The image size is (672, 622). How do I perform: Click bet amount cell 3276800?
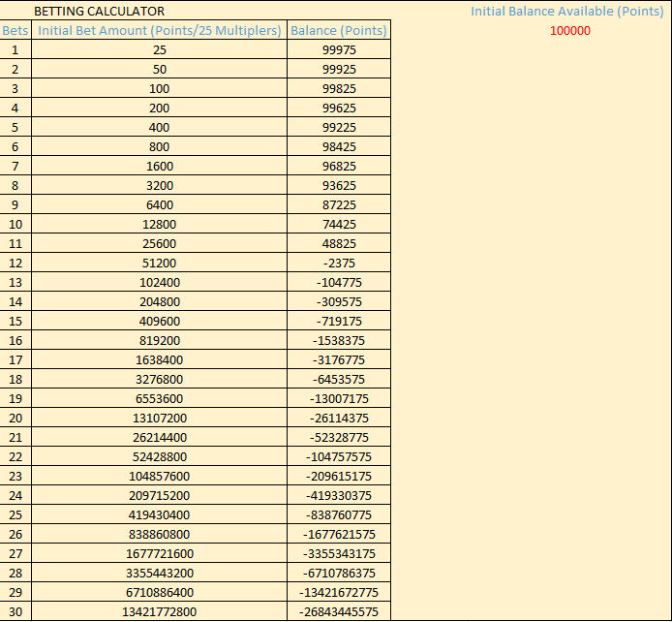point(160,379)
